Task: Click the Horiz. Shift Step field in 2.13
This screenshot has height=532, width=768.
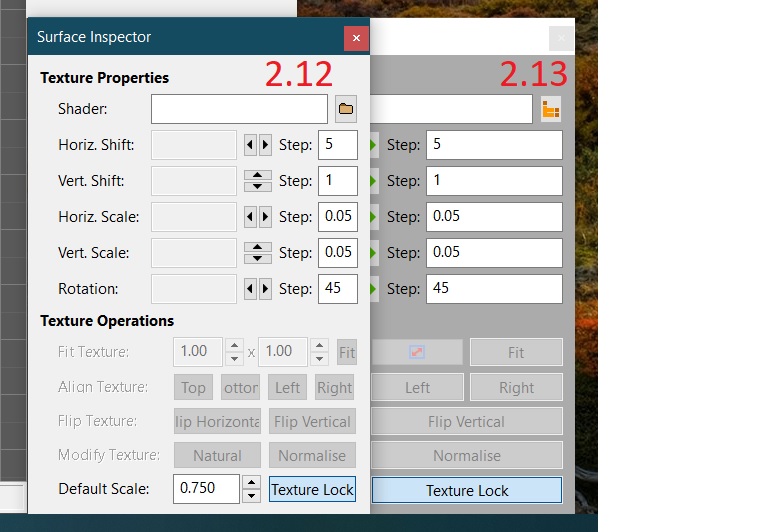Action: 494,145
